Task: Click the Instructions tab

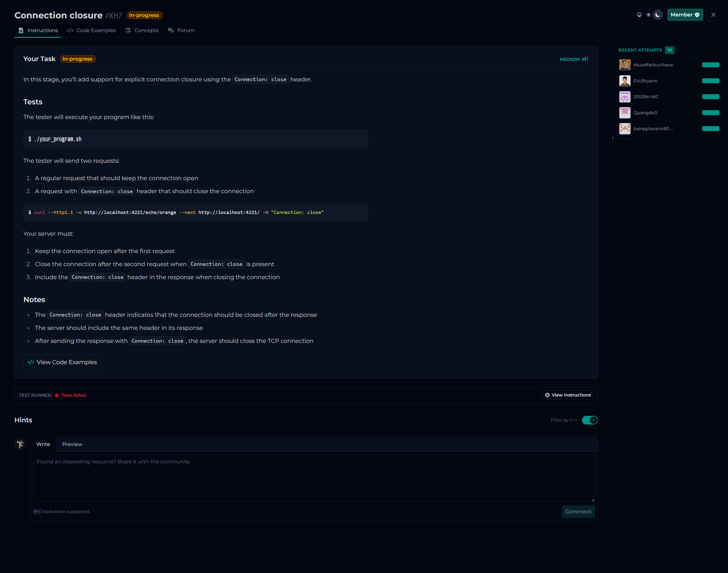Action: (38, 30)
